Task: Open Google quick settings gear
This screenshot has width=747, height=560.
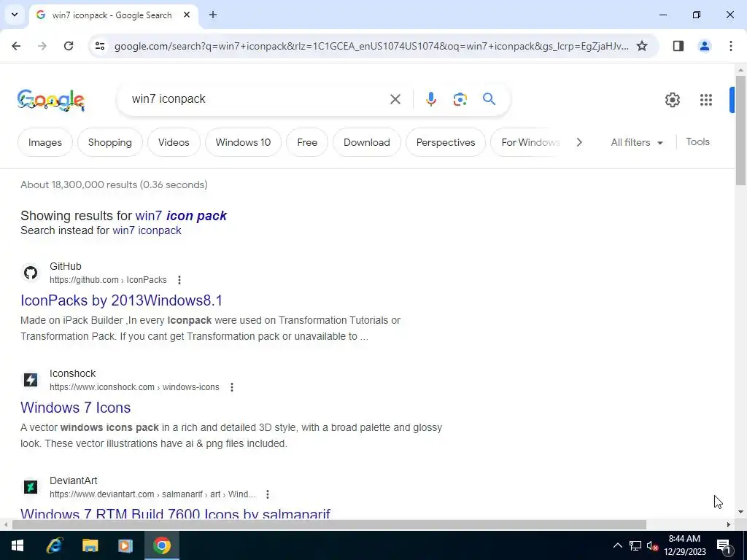Action: pyautogui.click(x=672, y=99)
